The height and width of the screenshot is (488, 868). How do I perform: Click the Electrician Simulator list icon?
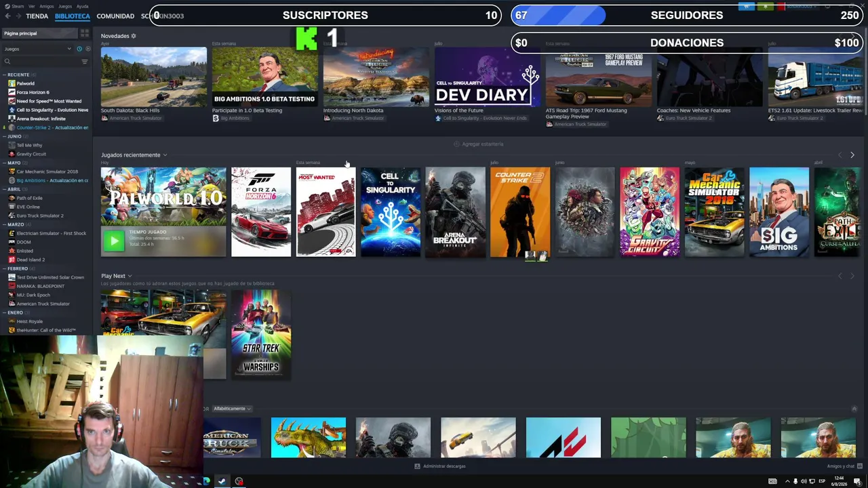[12, 233]
